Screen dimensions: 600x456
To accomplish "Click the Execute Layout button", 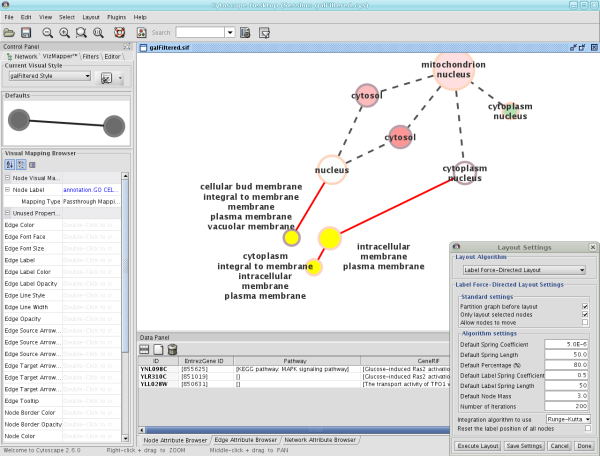I will 478,444.
